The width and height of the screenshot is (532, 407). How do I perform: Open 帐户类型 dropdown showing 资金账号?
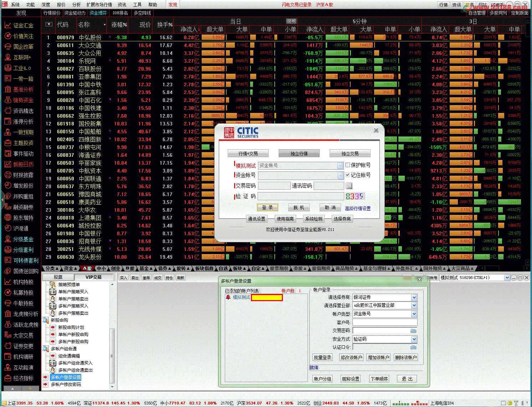tap(414, 314)
